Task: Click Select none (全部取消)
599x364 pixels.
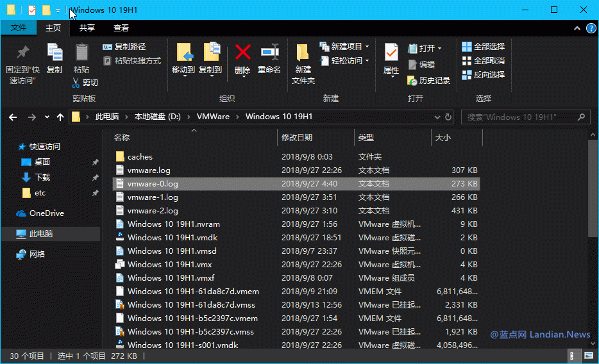Action: coord(484,61)
